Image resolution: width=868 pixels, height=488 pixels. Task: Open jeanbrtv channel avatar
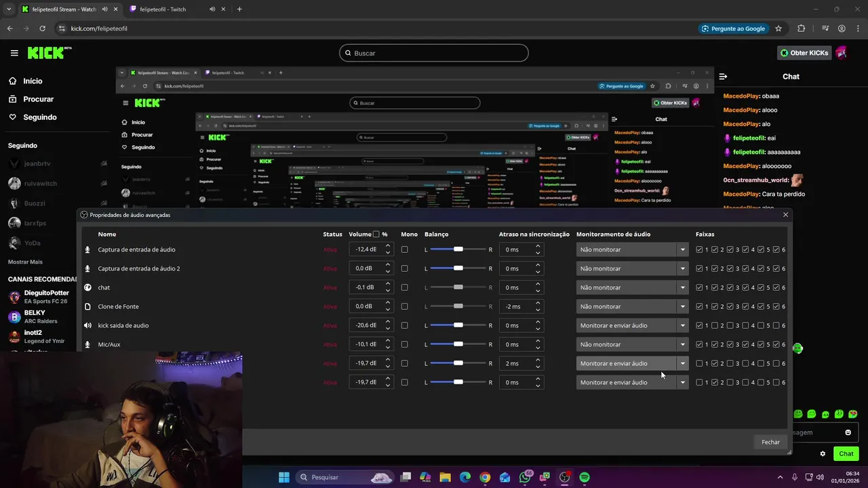14,163
